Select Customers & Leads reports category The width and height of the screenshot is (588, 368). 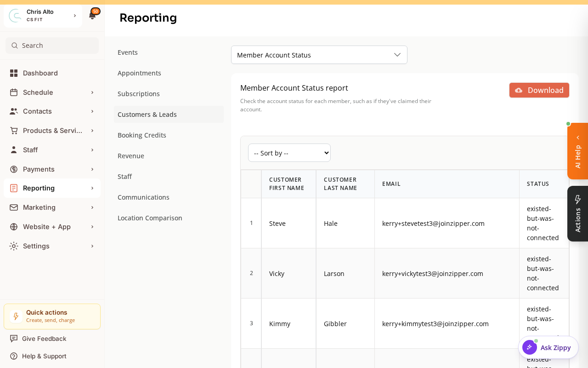tap(169, 115)
